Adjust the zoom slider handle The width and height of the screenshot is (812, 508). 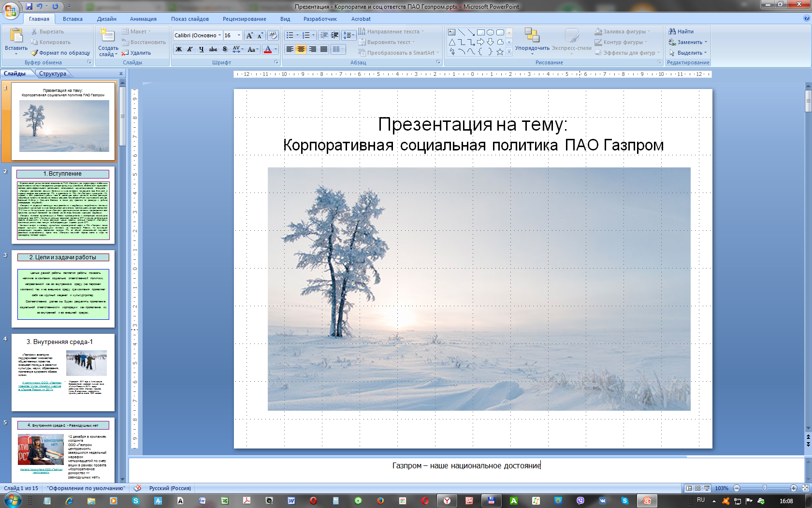pos(765,488)
